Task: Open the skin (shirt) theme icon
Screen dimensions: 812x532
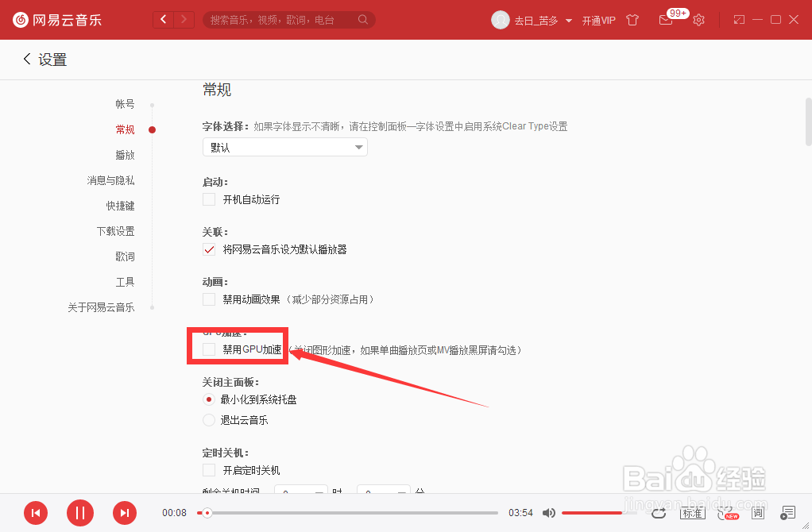Action: click(x=632, y=20)
